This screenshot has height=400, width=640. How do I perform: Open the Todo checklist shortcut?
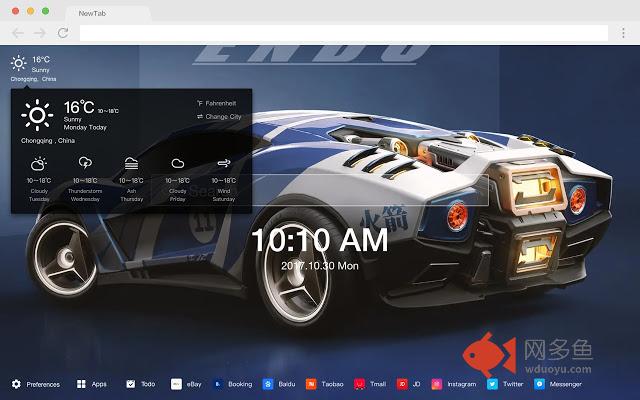click(140, 384)
